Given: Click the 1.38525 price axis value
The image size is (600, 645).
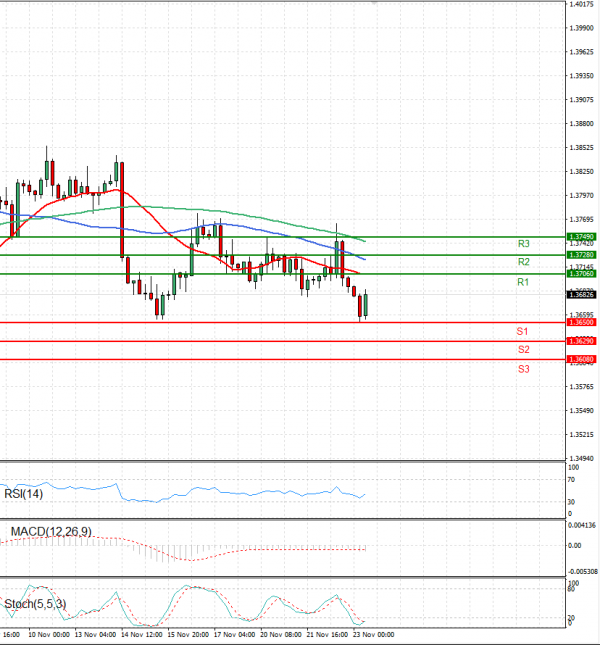Looking at the screenshot, I should pyautogui.click(x=581, y=148).
